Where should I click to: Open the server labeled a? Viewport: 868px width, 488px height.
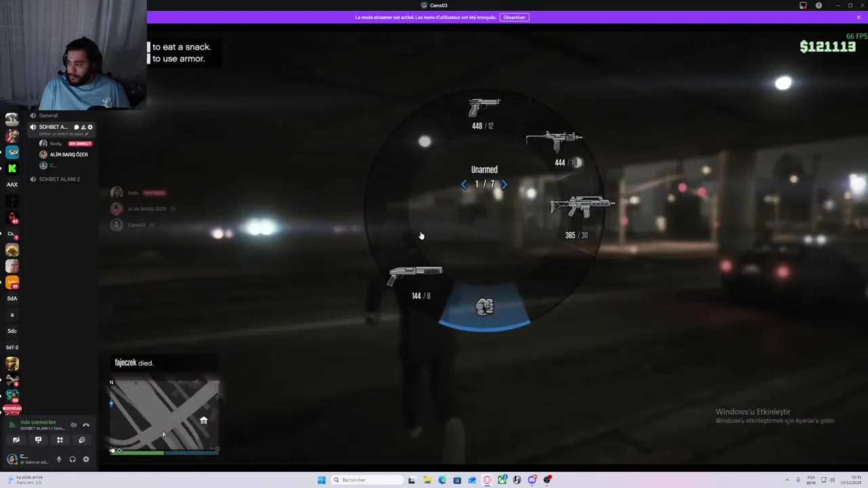pyautogui.click(x=12, y=314)
